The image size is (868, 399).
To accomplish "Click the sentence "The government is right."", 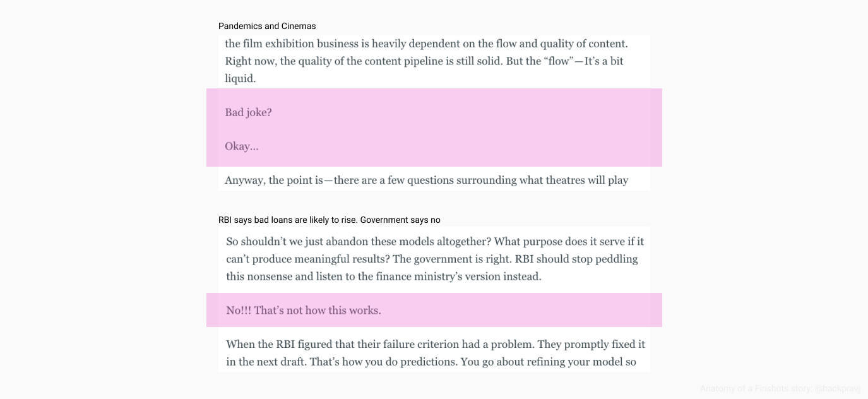I will [x=453, y=259].
